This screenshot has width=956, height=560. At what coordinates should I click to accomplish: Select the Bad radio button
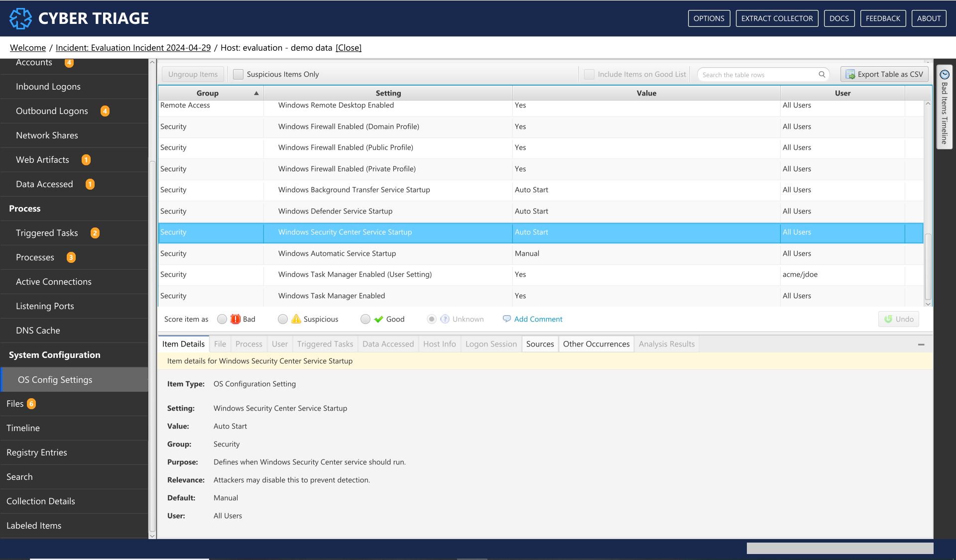pyautogui.click(x=222, y=320)
